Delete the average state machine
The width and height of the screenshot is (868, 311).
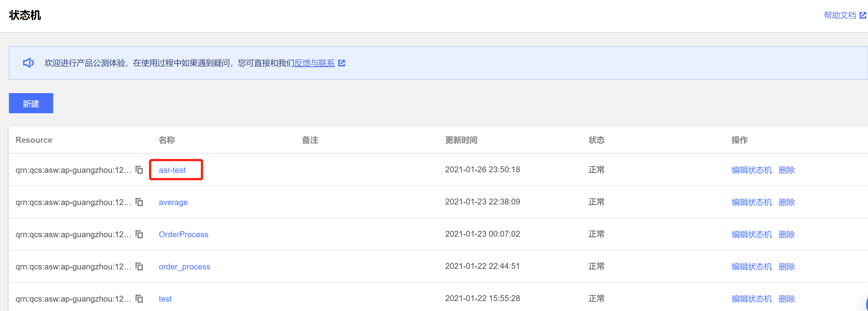coord(787,202)
